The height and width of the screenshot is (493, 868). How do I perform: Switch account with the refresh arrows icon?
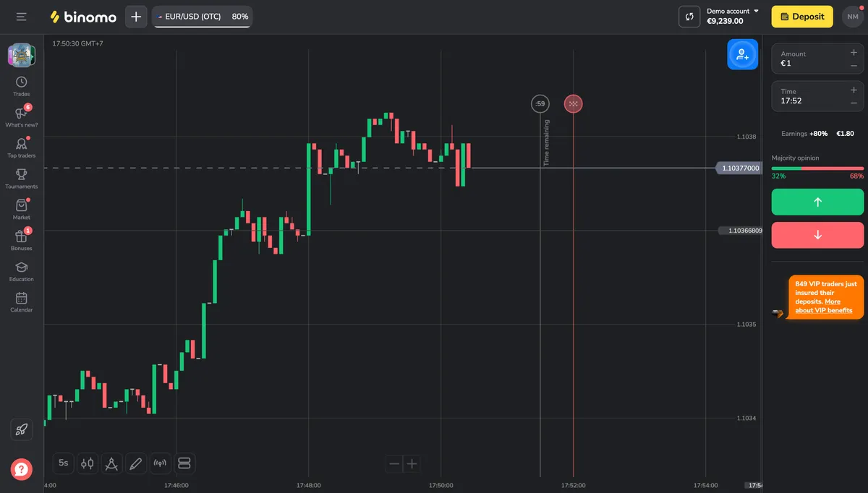[689, 17]
